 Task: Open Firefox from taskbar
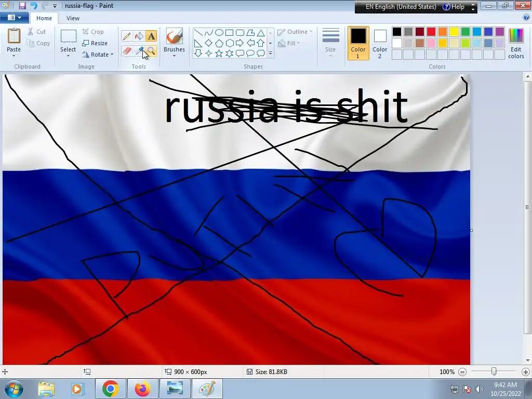[142, 389]
